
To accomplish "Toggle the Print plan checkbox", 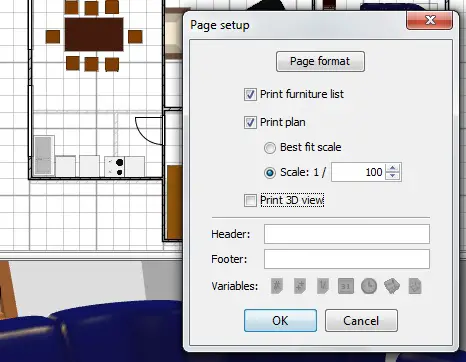I will coord(250,122).
